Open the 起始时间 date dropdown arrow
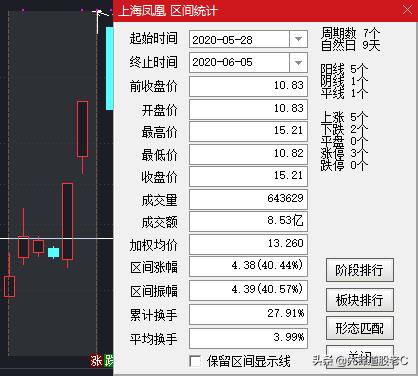 (x=298, y=39)
